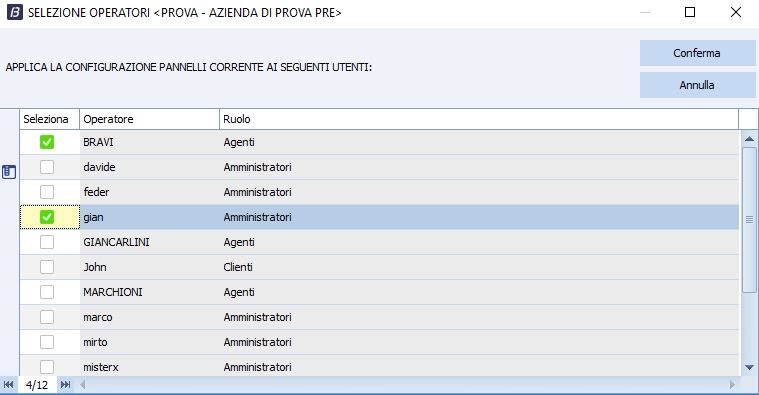Screen dimensions: 759x395
Task: Cancel with the Annulla button
Action: [x=698, y=85]
